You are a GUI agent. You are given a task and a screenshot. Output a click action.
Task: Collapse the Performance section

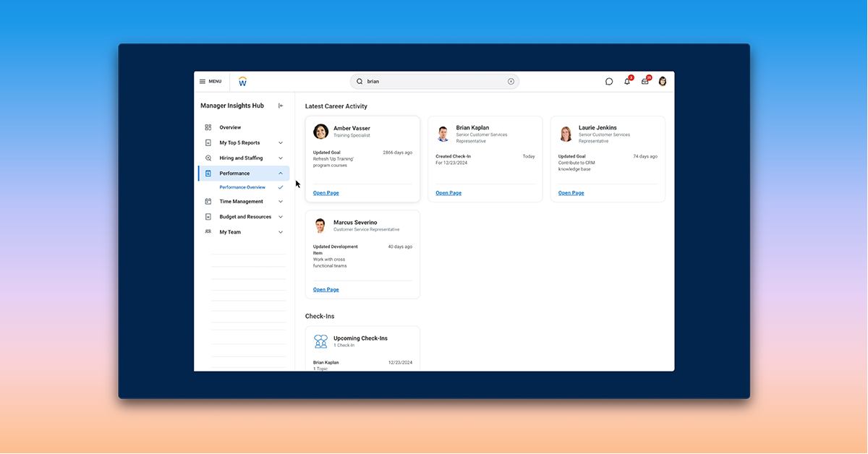pyautogui.click(x=281, y=173)
